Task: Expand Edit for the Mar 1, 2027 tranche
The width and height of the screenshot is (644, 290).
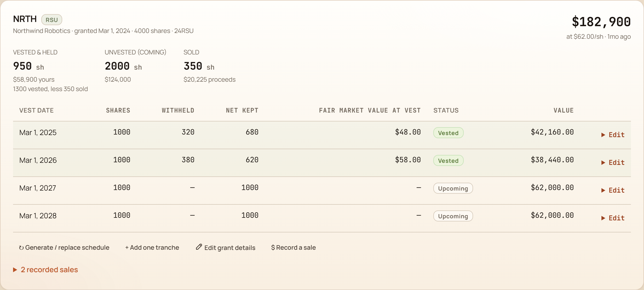Action: coord(613,190)
